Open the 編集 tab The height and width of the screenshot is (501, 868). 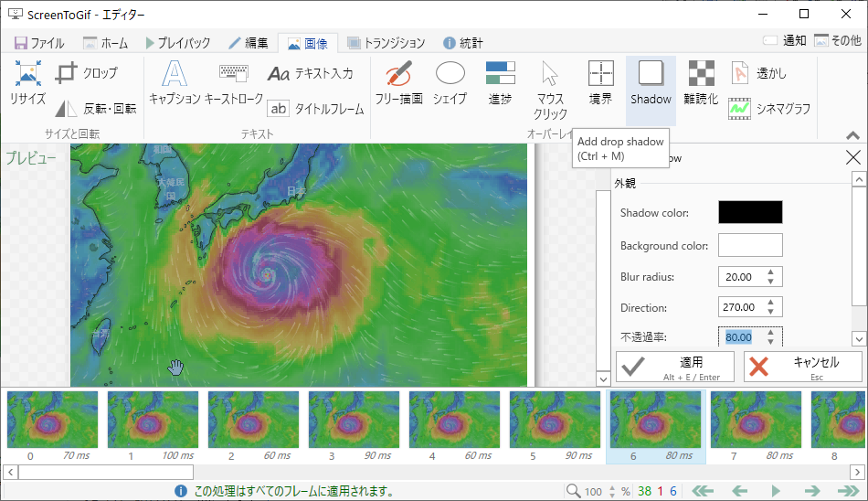coord(249,43)
